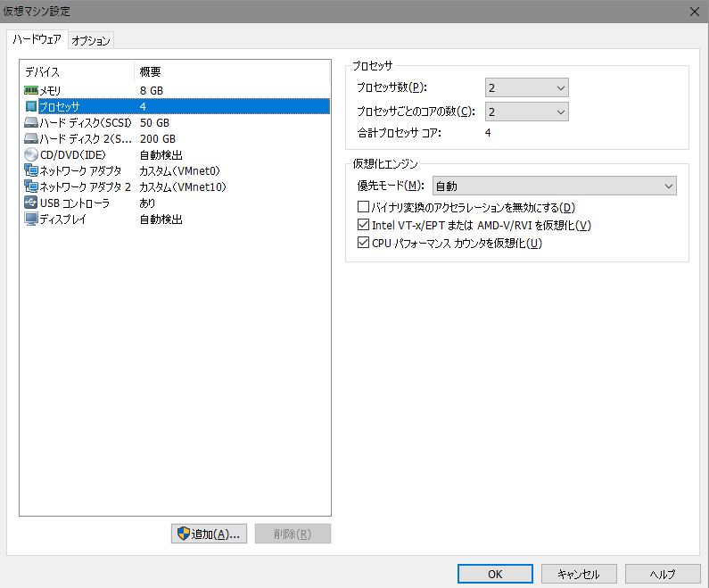Click the 8 GB summary value
The width and height of the screenshot is (709, 588).
[x=152, y=90]
